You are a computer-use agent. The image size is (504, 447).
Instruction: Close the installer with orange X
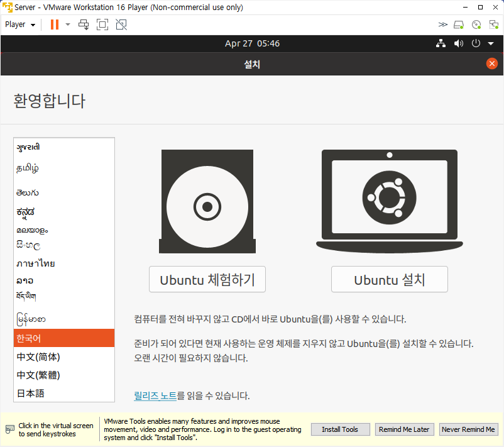coord(491,63)
